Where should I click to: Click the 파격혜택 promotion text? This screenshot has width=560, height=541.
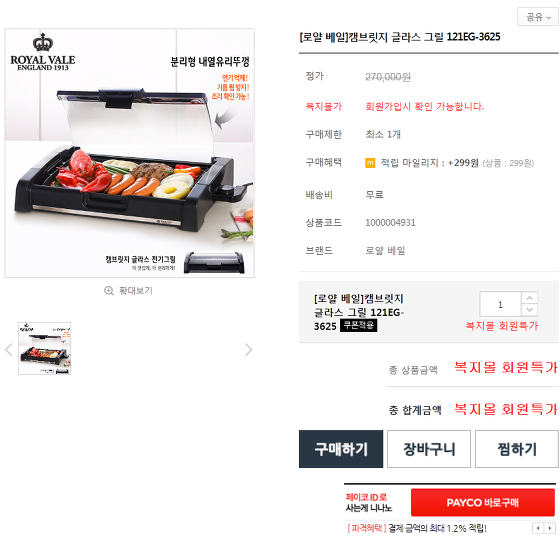(367, 528)
